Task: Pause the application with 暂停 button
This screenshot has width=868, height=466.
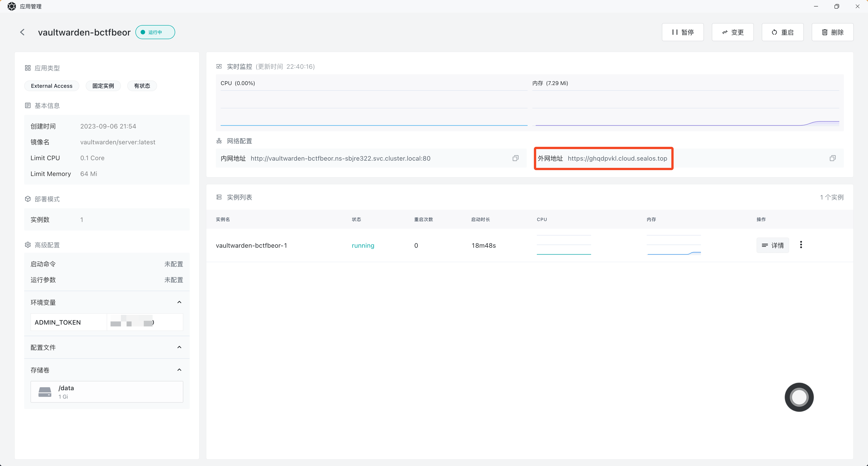Action: tap(682, 32)
